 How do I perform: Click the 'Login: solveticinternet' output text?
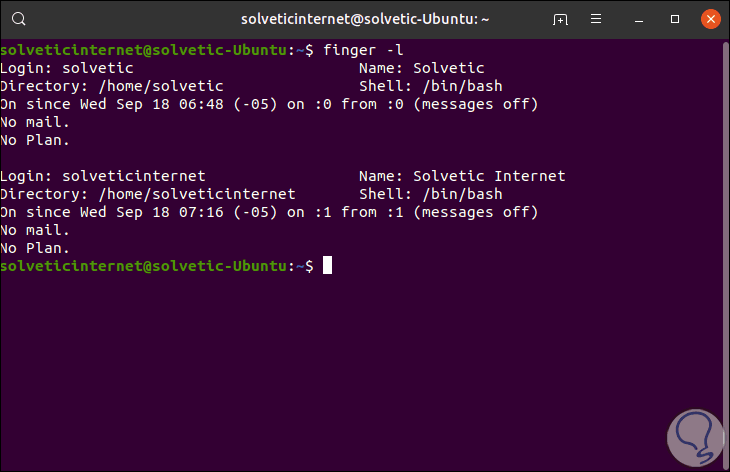pos(102,176)
